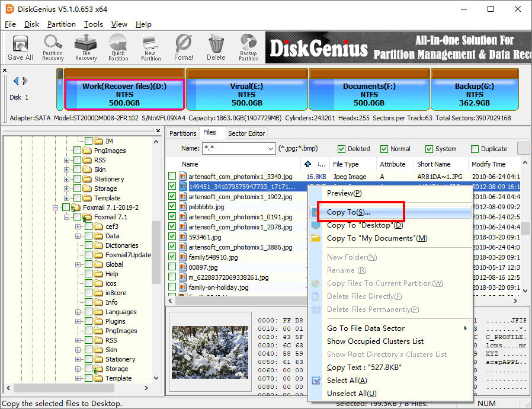The width and height of the screenshot is (532, 409).
Task: Click the snowy tree preview thumbnail
Action: [x=210, y=352]
